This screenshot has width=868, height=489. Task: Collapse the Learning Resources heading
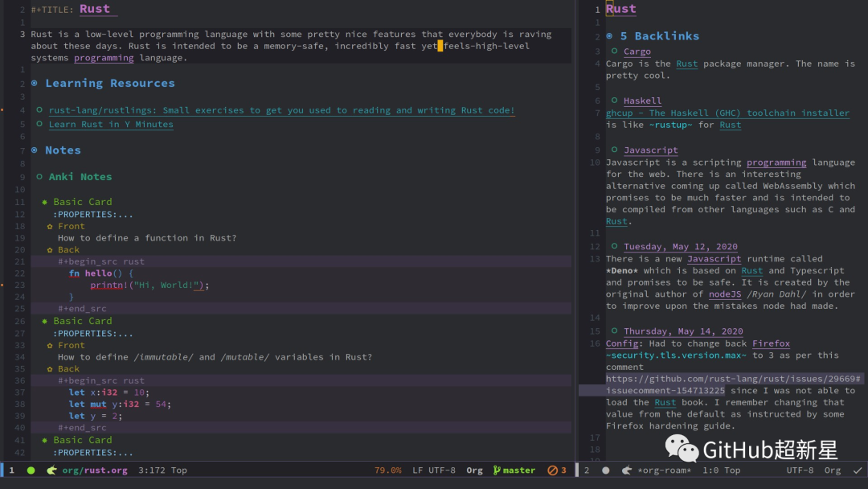pos(35,83)
